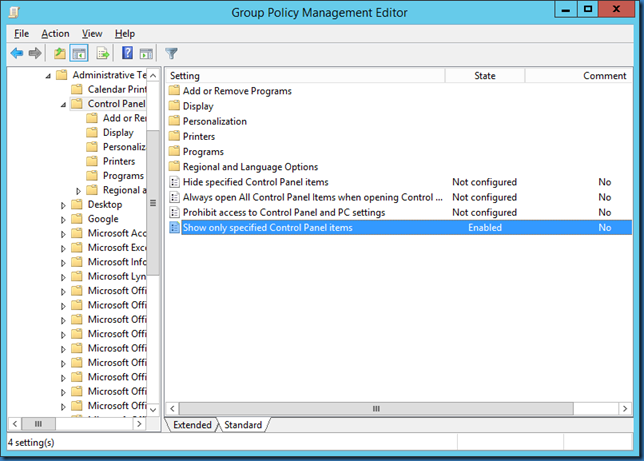This screenshot has width=644, height=461.
Task: Sort by the State column header
Action: (485, 76)
